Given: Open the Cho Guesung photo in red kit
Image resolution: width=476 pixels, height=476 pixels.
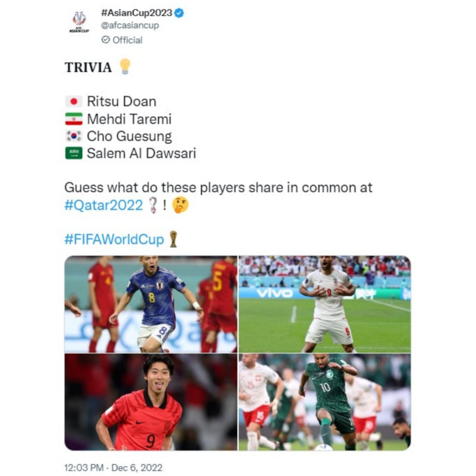Looking at the screenshot, I should [x=151, y=402].
